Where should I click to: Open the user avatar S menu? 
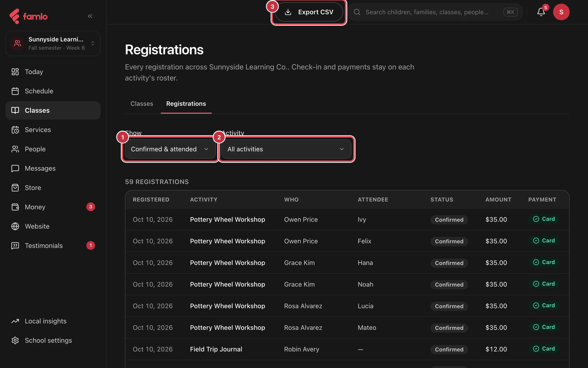click(561, 12)
